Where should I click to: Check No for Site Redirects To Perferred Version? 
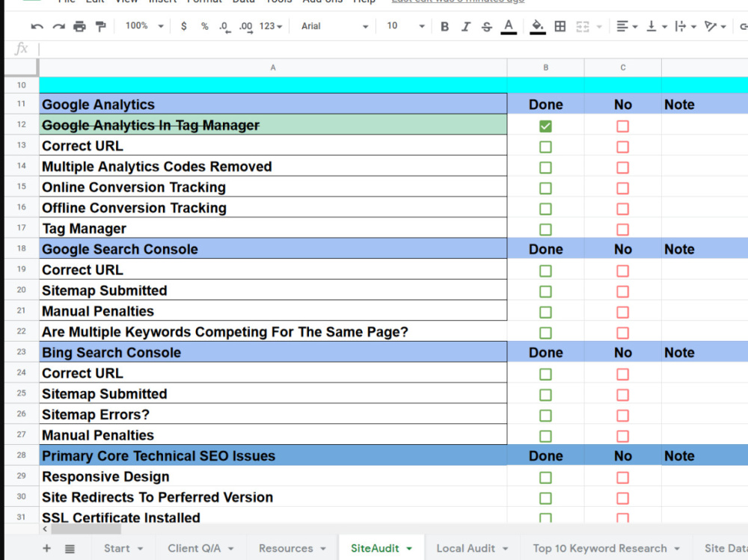coord(622,498)
